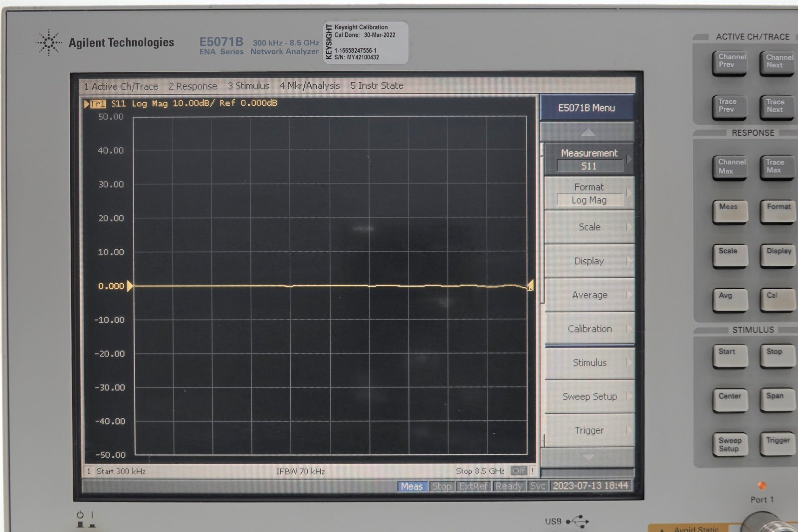The width and height of the screenshot is (798, 532).
Task: Open the 2 Response menu
Action: 193,86
